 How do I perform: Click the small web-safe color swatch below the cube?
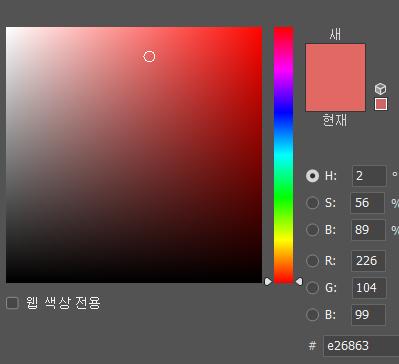[381, 104]
